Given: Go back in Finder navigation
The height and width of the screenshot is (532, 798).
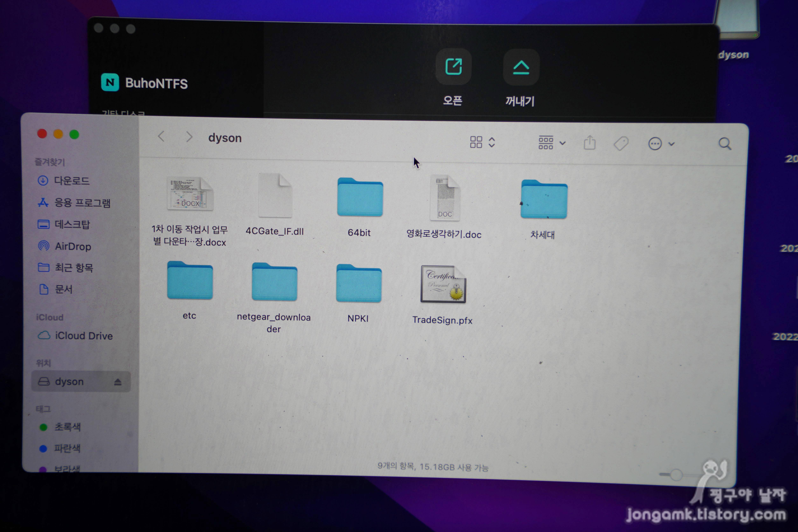Looking at the screenshot, I should 161,137.
